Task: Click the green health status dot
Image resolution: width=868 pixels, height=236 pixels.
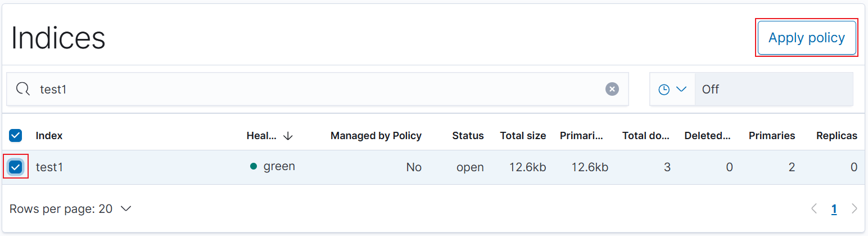Action: point(254,167)
